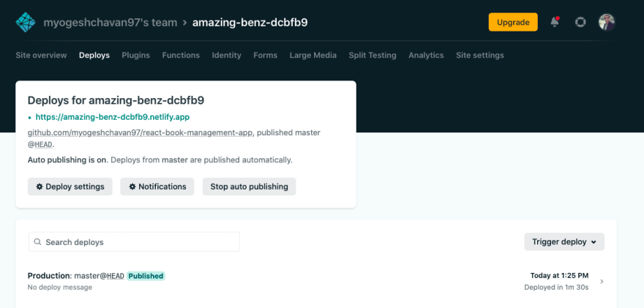The height and width of the screenshot is (308, 644).
Task: Open the Identity tab
Action: pos(226,55)
